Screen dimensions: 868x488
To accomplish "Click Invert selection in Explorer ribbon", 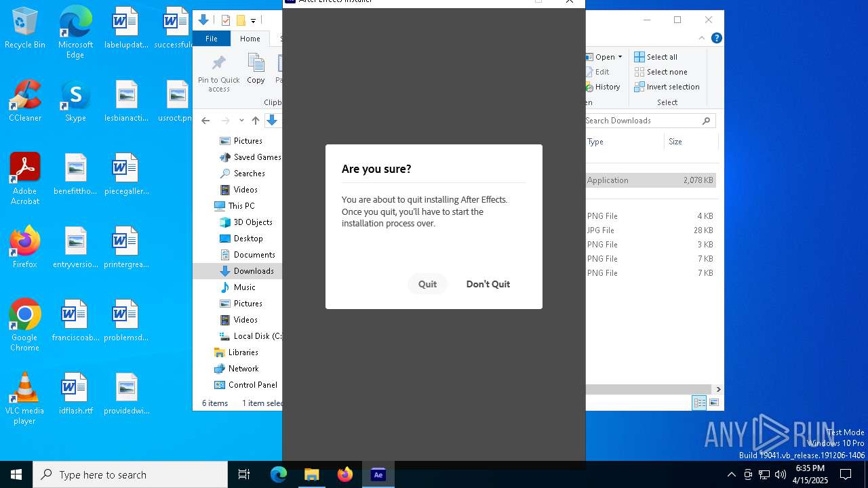I will pos(667,87).
